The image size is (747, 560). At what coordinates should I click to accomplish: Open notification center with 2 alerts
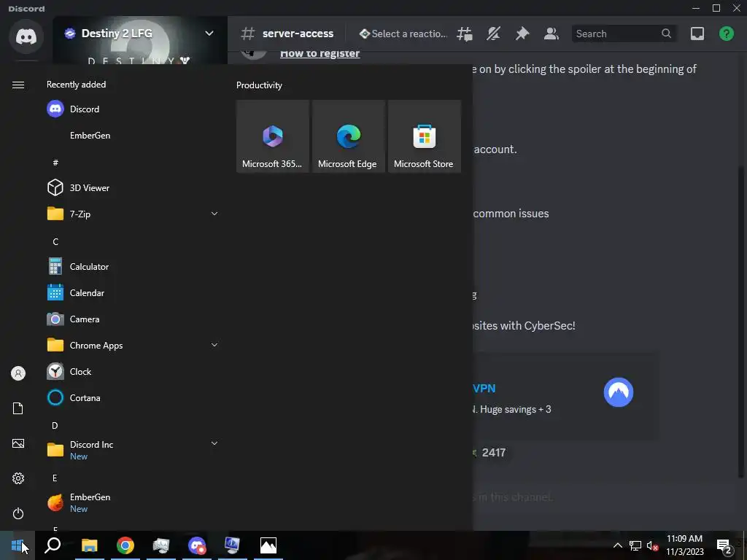724,547
